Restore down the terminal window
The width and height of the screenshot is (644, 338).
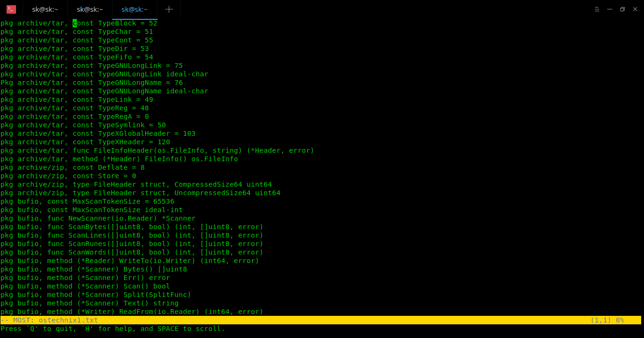tap(622, 9)
